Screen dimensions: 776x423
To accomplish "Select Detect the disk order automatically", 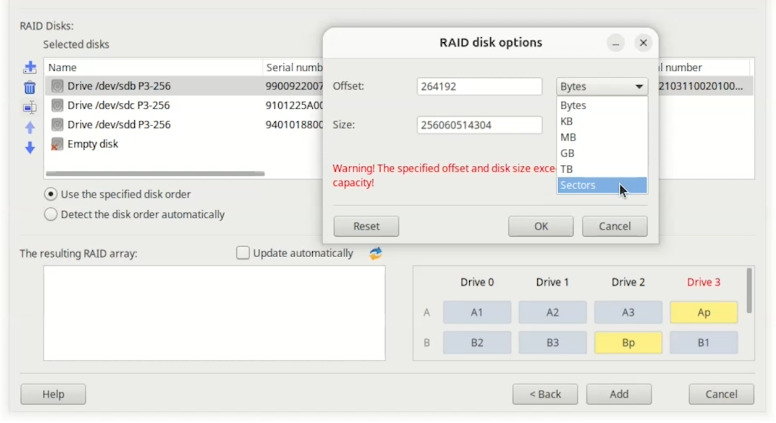I will click(x=50, y=215).
